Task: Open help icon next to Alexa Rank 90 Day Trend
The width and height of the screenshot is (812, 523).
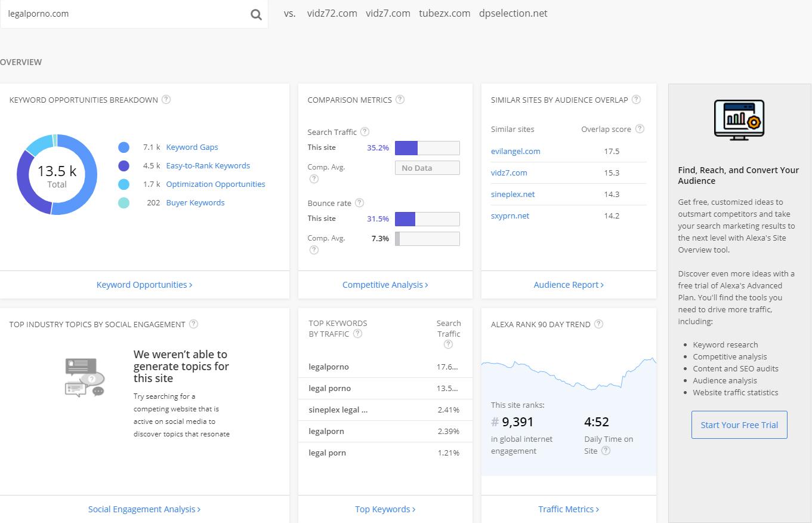Action: (x=599, y=324)
